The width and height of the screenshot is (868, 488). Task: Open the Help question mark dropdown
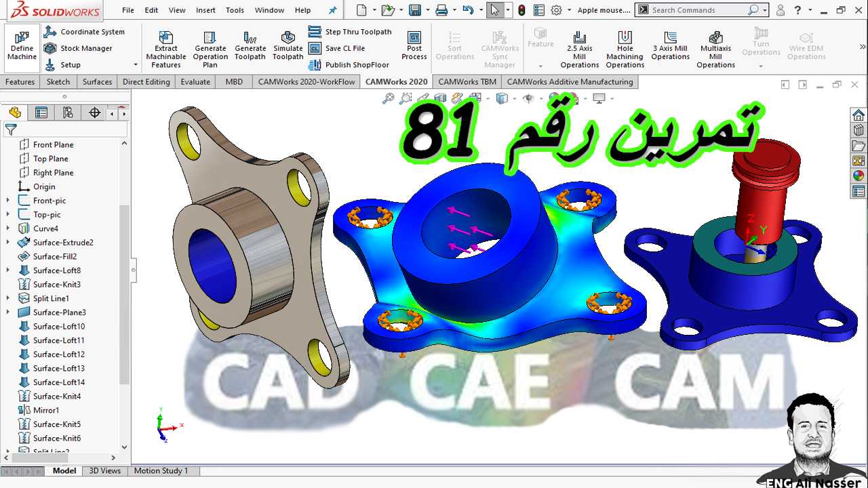coord(809,10)
